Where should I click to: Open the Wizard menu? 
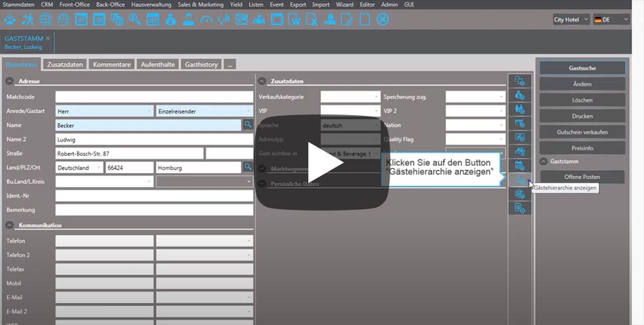tap(344, 5)
